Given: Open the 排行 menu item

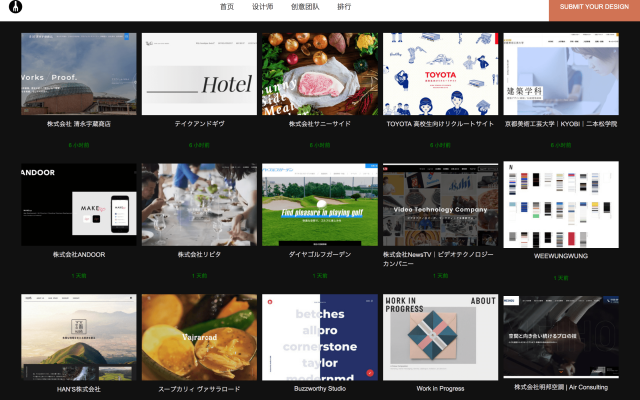Looking at the screenshot, I should 344,7.
